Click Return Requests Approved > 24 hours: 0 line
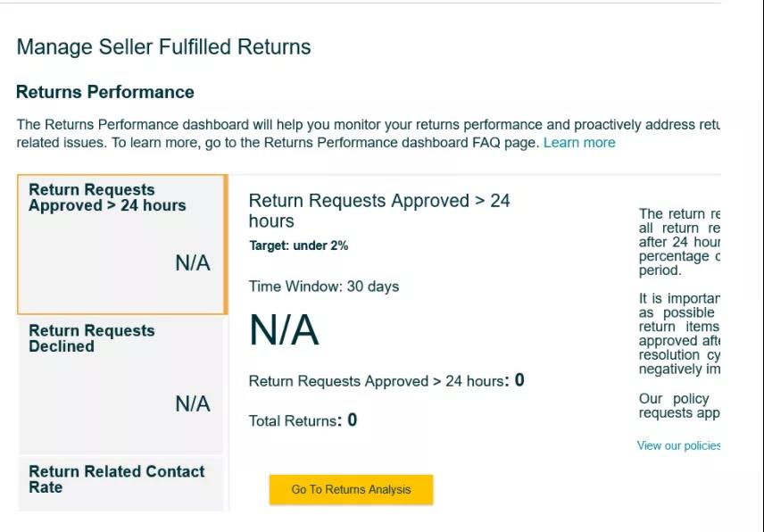764x532 pixels. pos(386,381)
